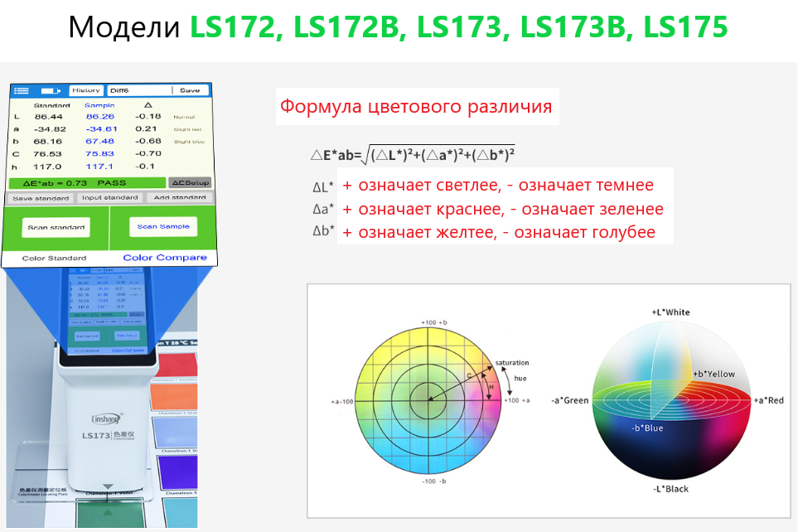This screenshot has height=532, width=798.
Task: Tap the battery indicator icon
Action: (51, 90)
